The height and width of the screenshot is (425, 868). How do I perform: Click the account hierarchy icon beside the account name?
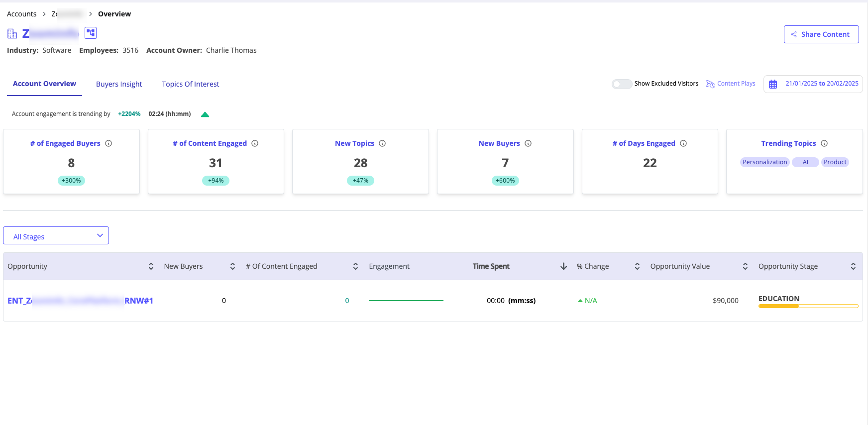click(x=91, y=33)
